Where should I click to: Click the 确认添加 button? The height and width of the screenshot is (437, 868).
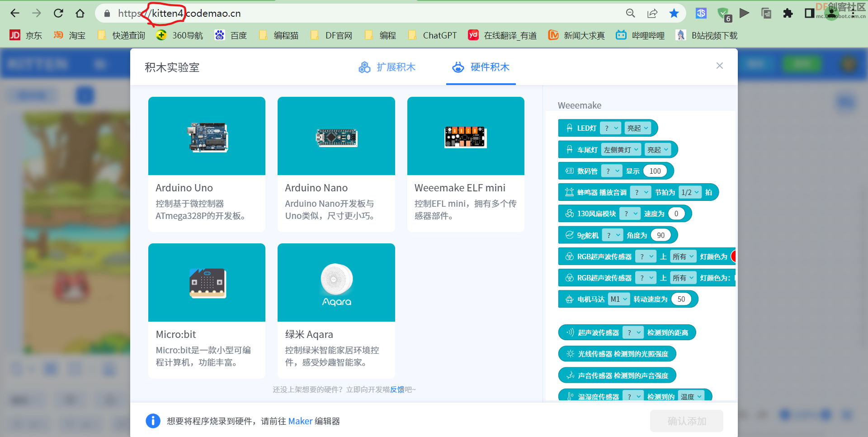(x=687, y=421)
